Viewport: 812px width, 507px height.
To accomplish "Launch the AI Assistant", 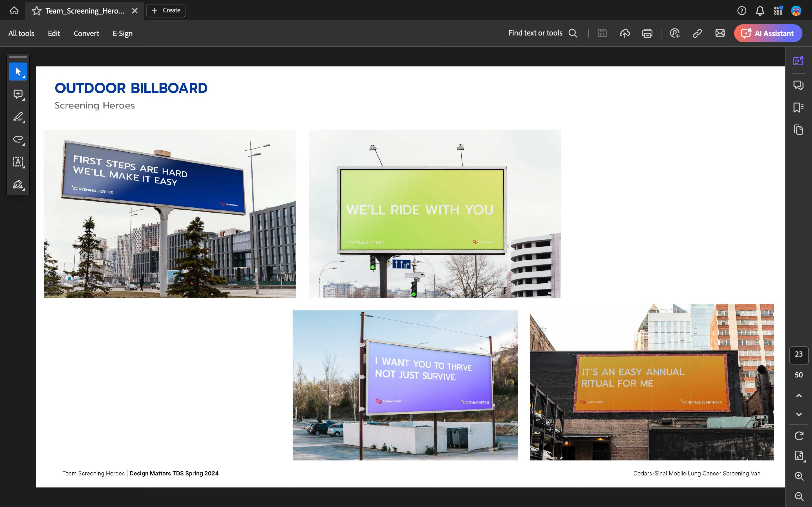I will (x=768, y=33).
